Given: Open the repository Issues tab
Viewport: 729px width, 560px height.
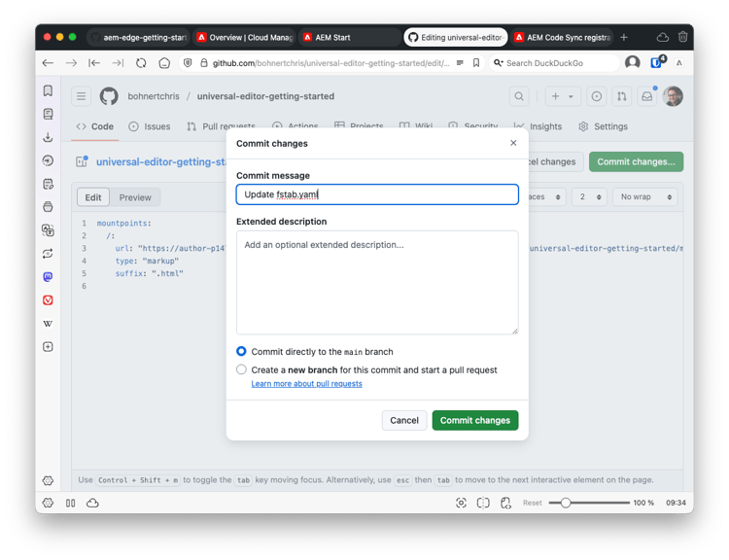Looking at the screenshot, I should (x=150, y=126).
